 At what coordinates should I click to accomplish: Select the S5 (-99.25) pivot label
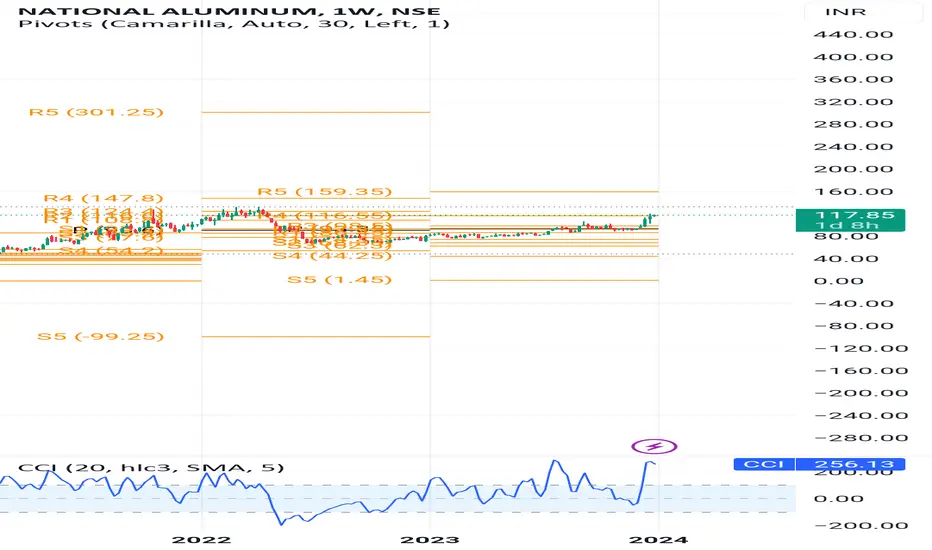100,337
